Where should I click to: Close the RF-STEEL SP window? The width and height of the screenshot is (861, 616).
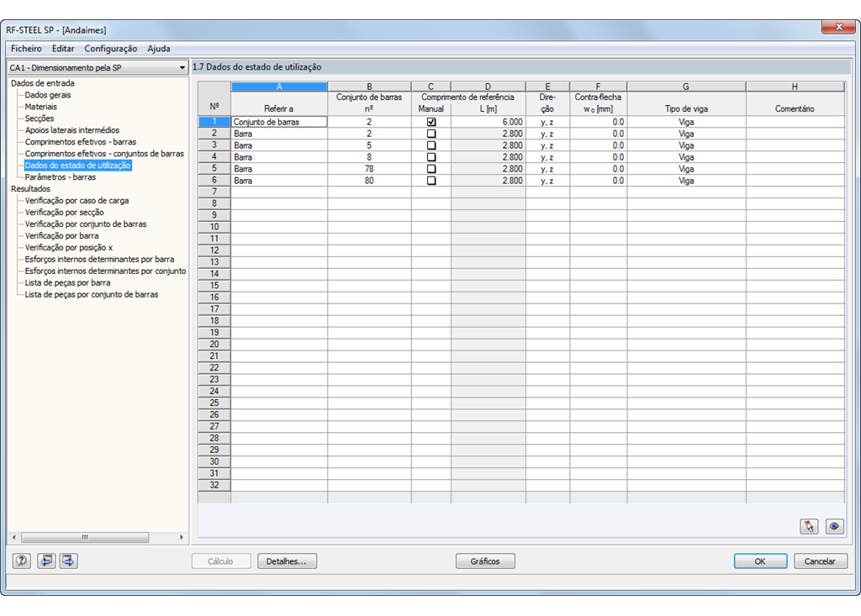point(838,26)
